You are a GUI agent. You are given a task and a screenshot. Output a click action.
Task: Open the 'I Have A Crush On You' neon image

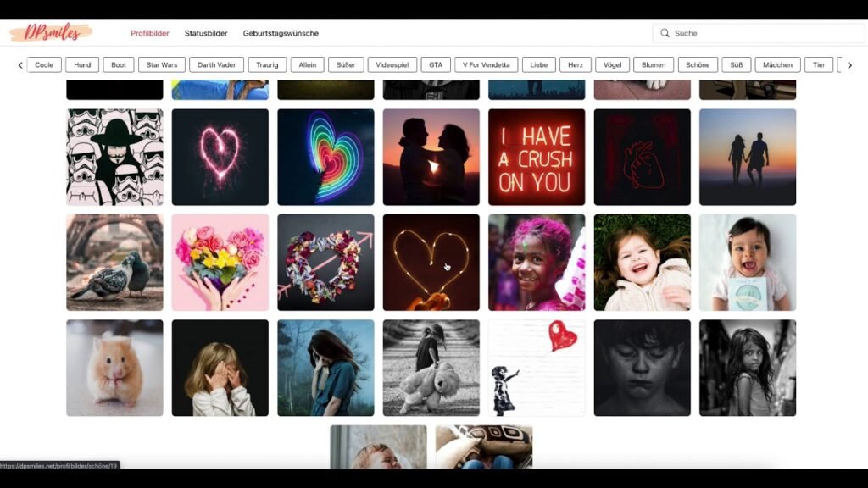tap(537, 157)
